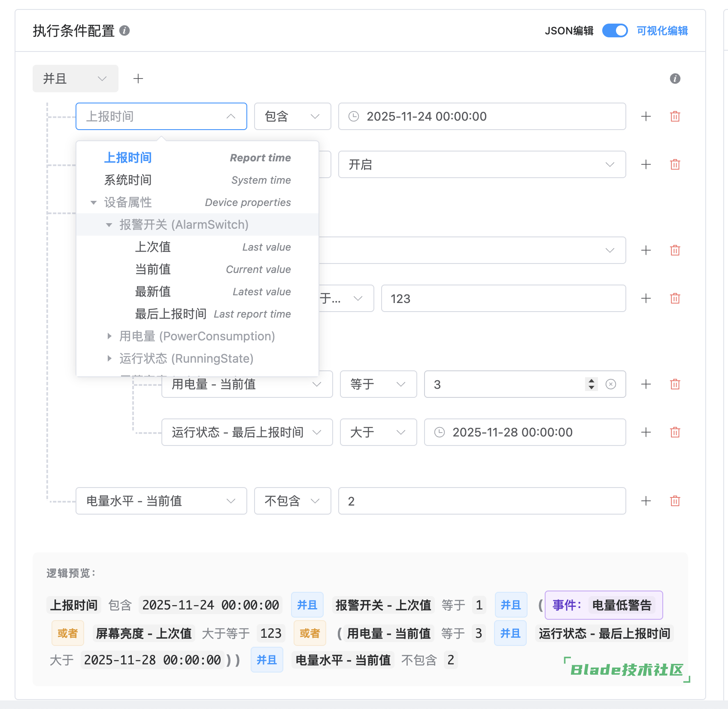
Task: Delete the 运行状态 - 最后上报时间 row
Action: (x=675, y=432)
